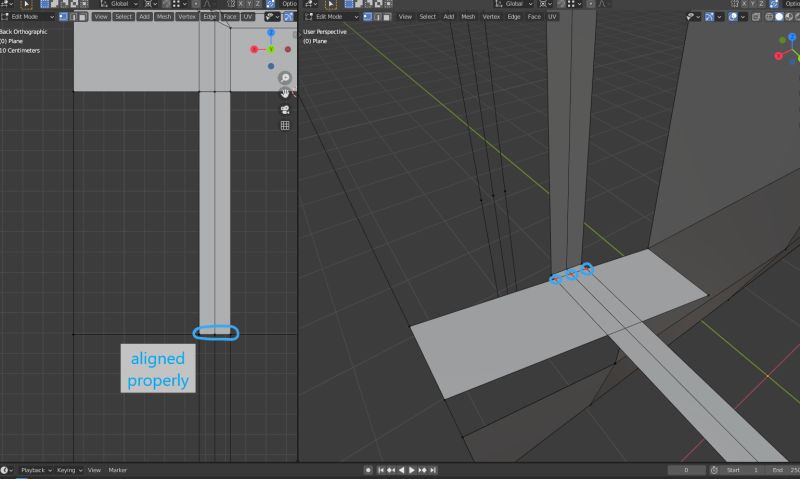
Task: Select face mode in left viewport
Action: pos(82,17)
